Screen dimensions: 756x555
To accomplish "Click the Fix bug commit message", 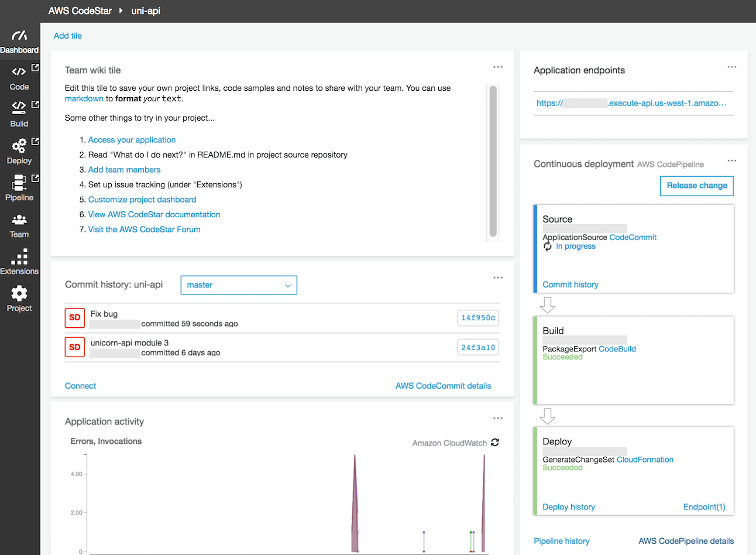I will (x=104, y=314).
